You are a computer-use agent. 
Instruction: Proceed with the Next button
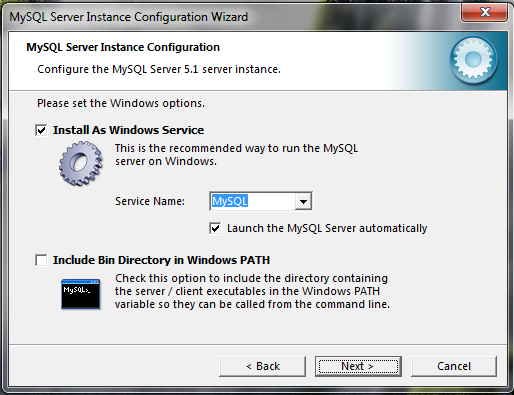tap(358, 366)
